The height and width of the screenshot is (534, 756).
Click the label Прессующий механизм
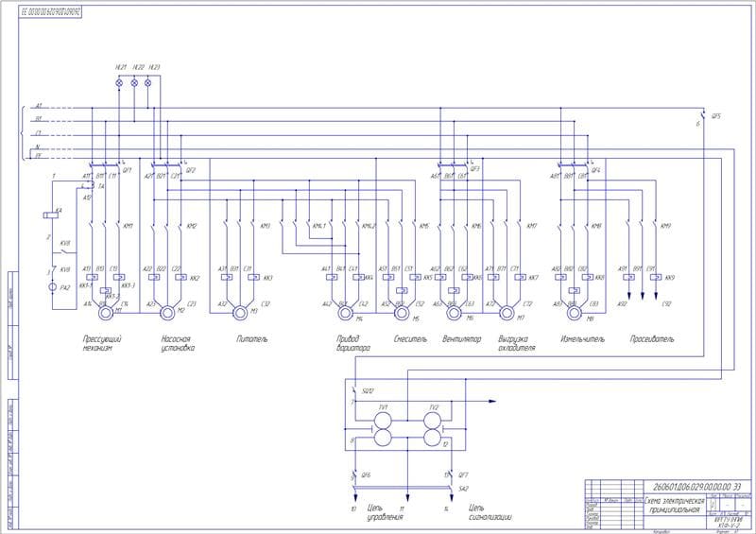[x=102, y=343]
